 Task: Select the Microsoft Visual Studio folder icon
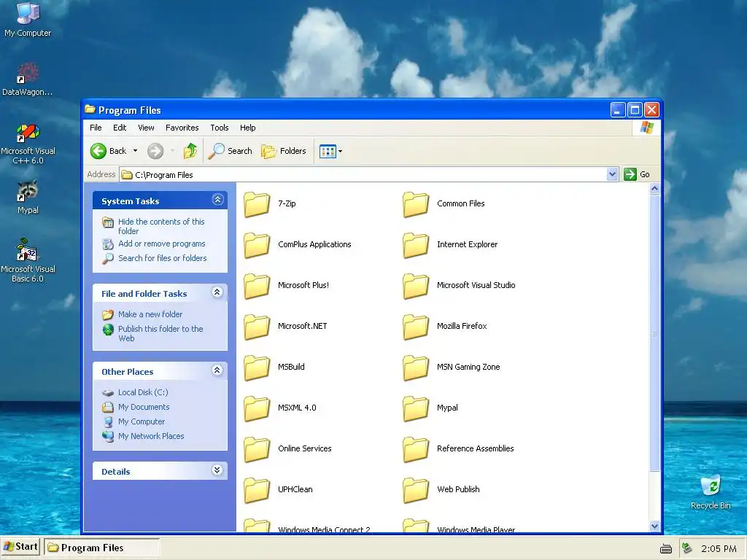pos(416,286)
